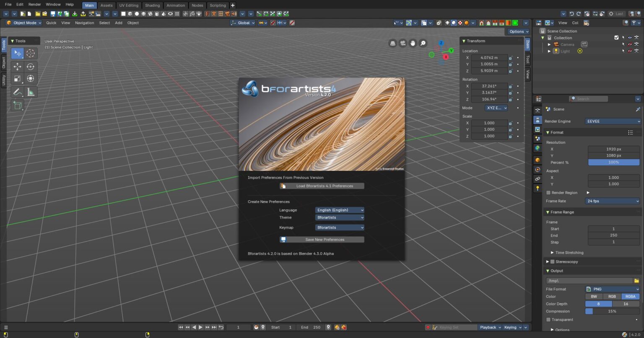Switch to Object Properties in the Properties editor

pos(538,160)
